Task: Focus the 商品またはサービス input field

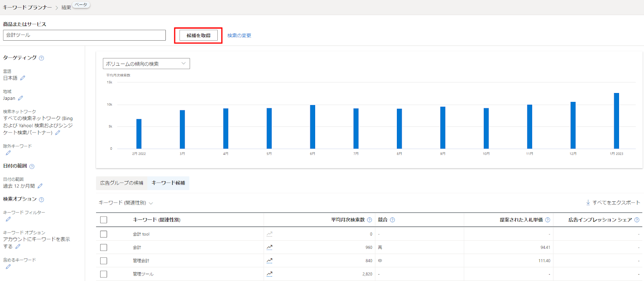Action: [x=85, y=35]
